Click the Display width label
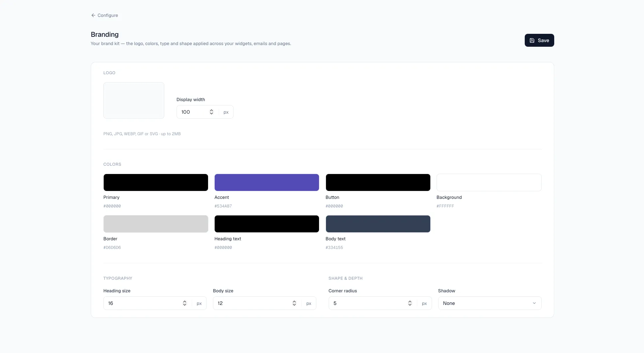 coord(190,99)
